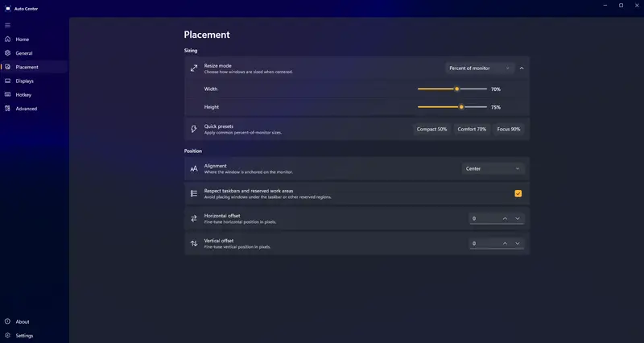Click the Width 70% value text
Image resolution: width=644 pixels, height=343 pixels.
(x=496, y=89)
